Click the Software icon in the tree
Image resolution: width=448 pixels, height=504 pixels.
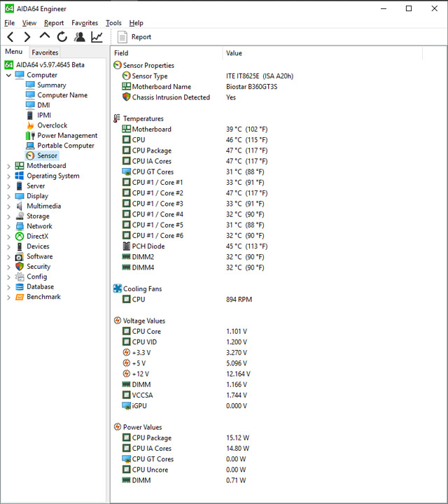(20, 256)
